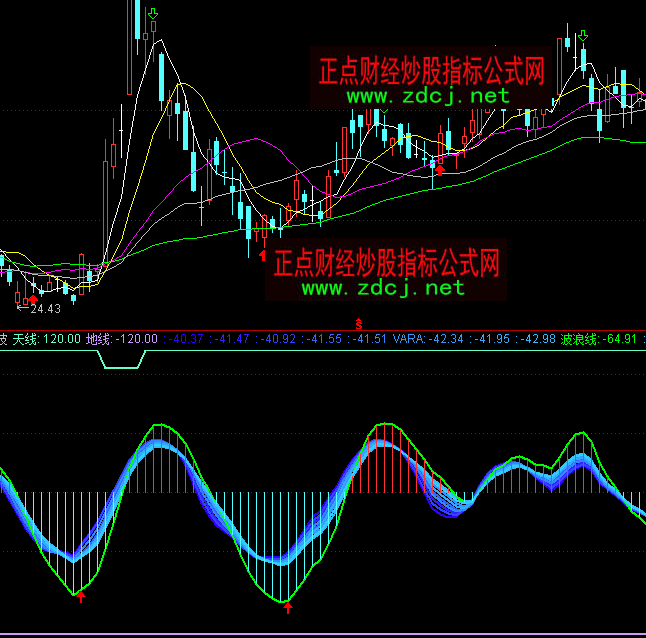Select the 波浪线 -64.91 indicator label
This screenshot has width=646, height=638.
(x=599, y=340)
